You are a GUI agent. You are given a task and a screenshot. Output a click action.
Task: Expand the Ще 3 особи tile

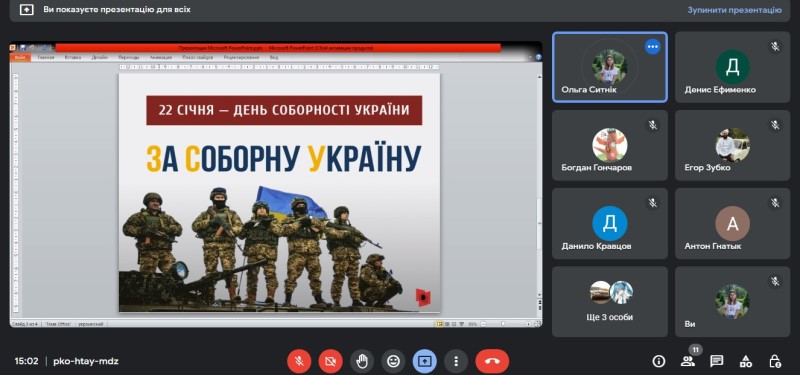[x=610, y=302]
